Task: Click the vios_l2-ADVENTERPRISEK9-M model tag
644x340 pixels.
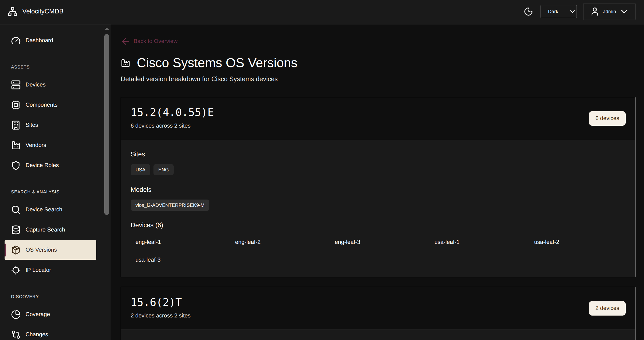Action: click(170, 205)
